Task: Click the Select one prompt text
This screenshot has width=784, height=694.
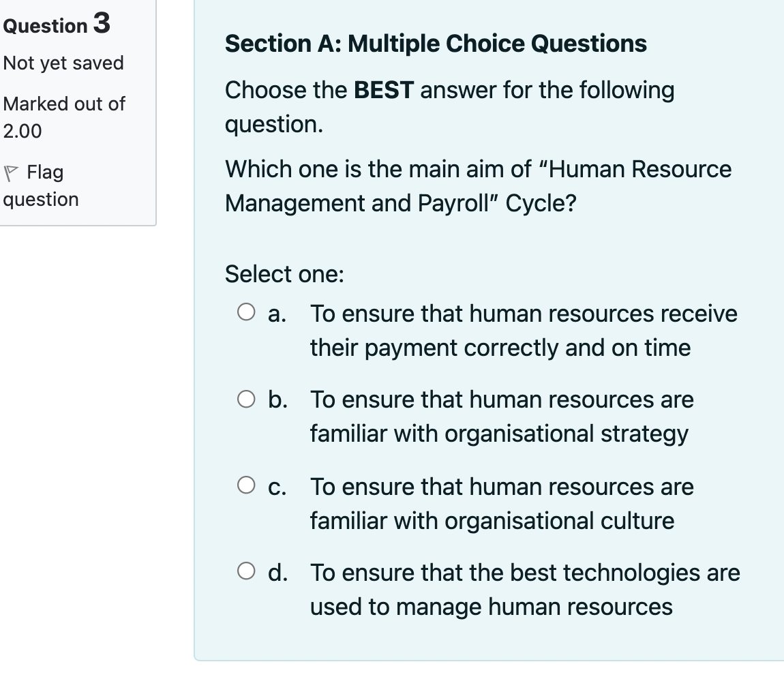Action: [284, 273]
